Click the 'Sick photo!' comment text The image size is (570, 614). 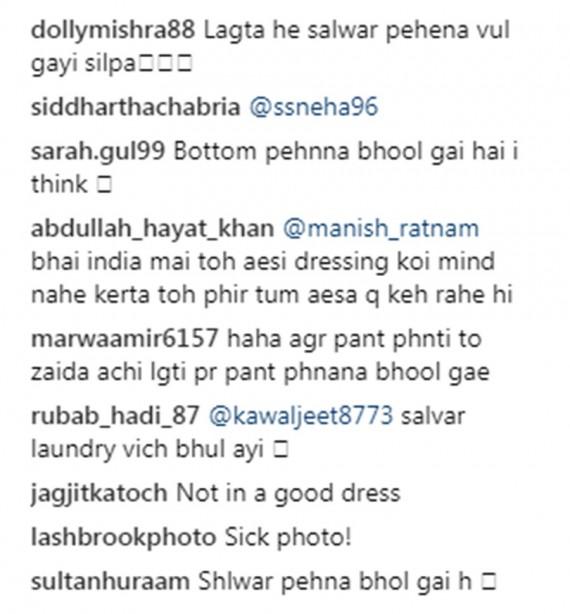point(288,537)
